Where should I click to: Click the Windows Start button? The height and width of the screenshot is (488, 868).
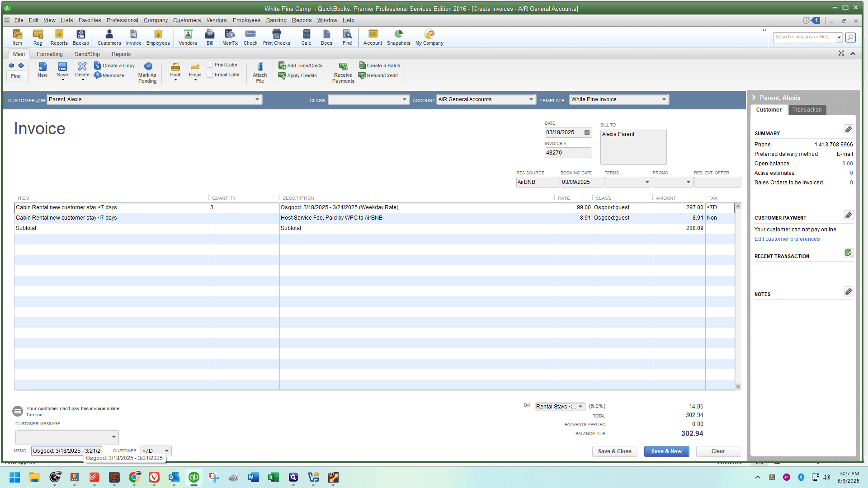14,477
